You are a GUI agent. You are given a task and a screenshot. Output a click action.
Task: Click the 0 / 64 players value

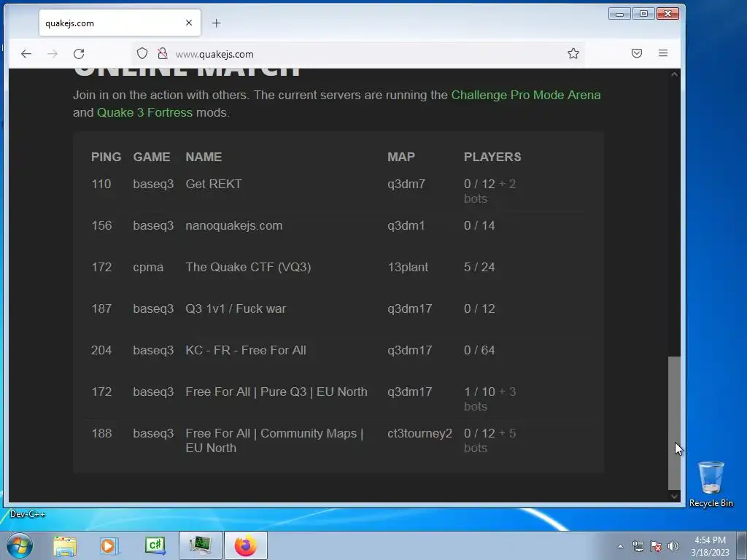click(479, 350)
